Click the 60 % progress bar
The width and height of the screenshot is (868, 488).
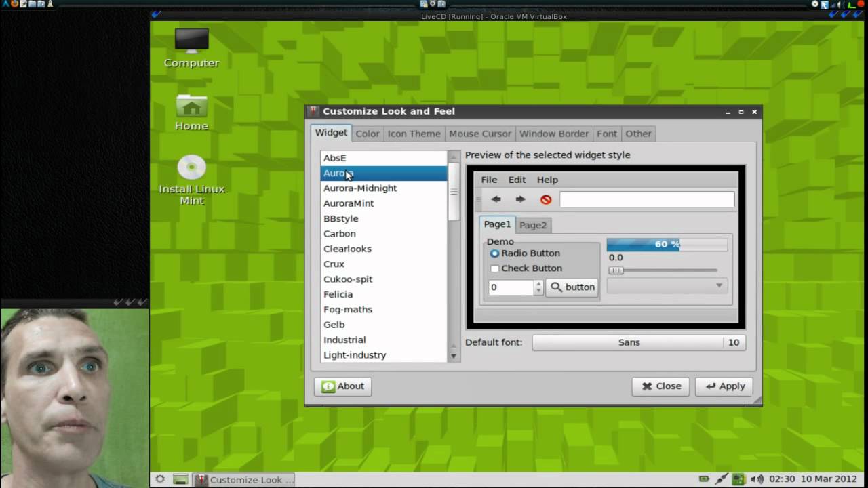[667, 244]
